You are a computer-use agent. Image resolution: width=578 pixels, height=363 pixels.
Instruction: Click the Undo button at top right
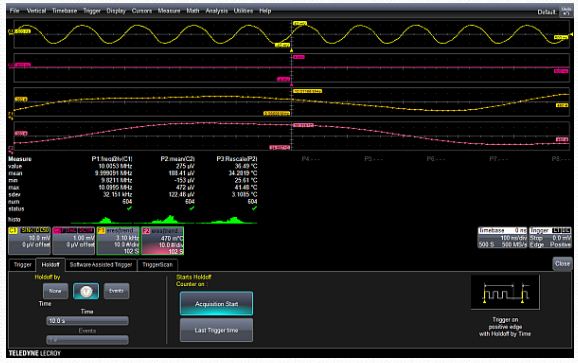tap(566, 11)
